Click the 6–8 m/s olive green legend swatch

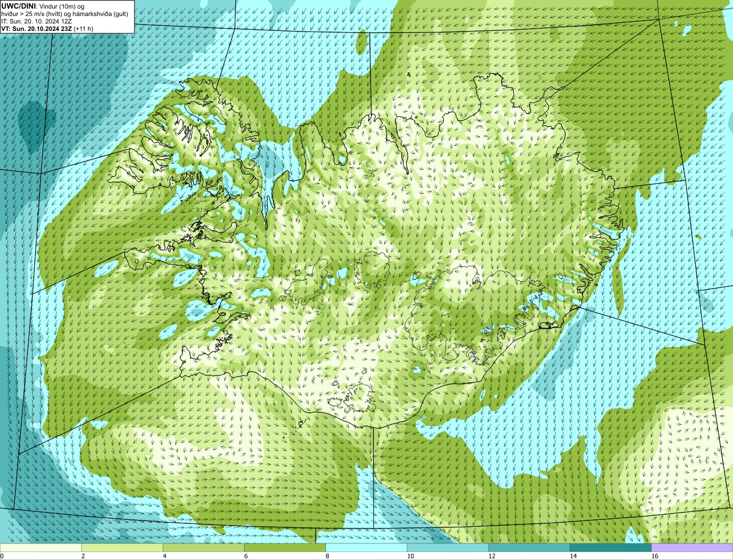[x=285, y=547]
